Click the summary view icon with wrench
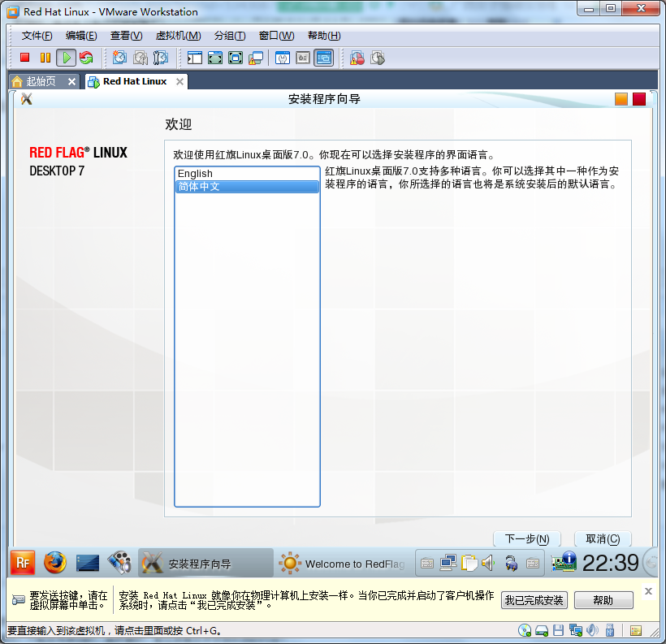This screenshot has width=666, height=644. click(283, 58)
